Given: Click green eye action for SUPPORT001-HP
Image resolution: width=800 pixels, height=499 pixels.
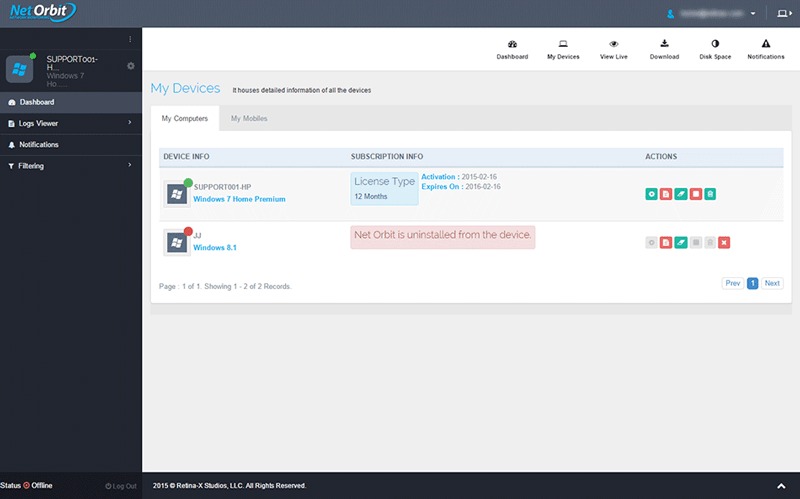Looking at the screenshot, I should pyautogui.click(x=651, y=194).
